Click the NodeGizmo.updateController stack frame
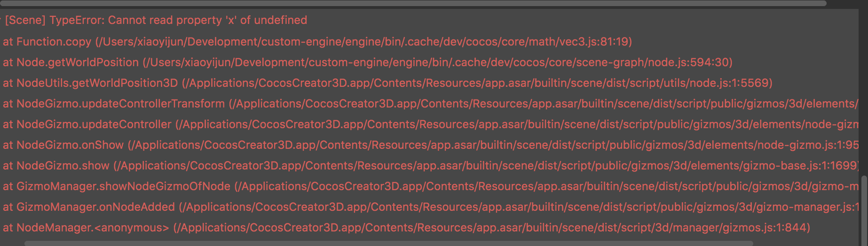The width and height of the screenshot is (868, 246). click(94, 124)
